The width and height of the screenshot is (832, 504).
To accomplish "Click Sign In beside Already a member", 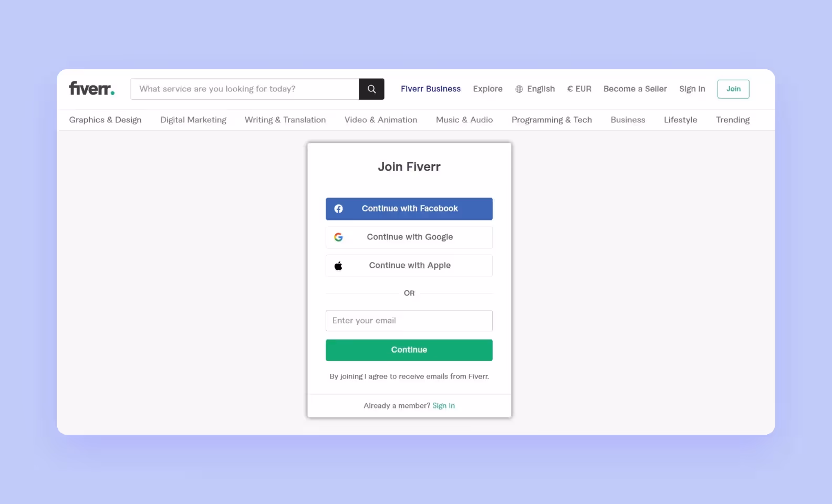I will (x=443, y=406).
